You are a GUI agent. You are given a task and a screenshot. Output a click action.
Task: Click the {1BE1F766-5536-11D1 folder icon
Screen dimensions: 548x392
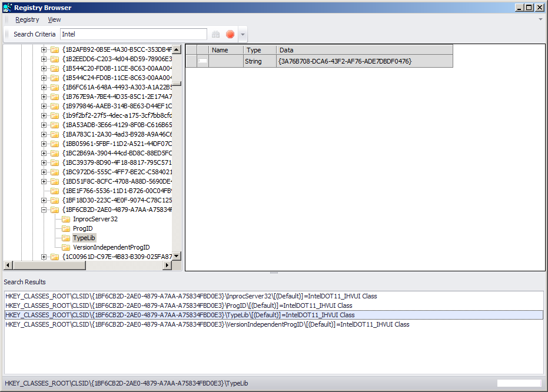[x=55, y=191]
